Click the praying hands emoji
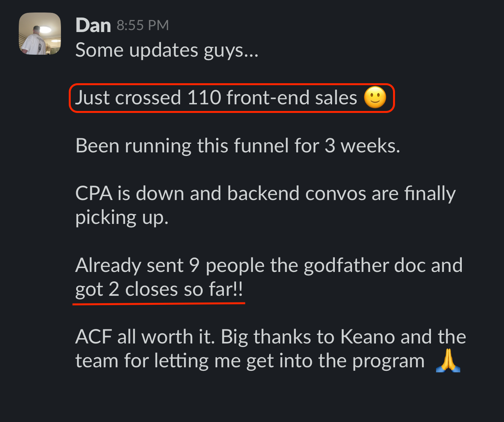Viewport: 504px width, 422px height. [448, 361]
